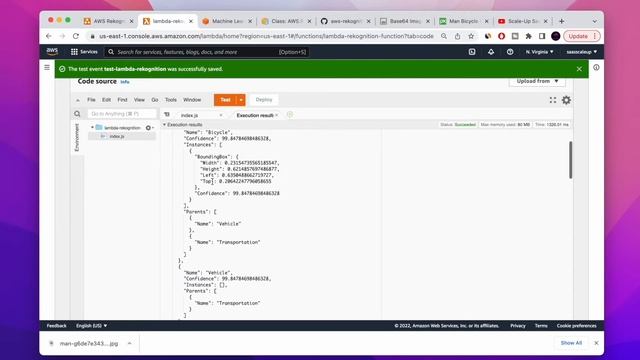Open the downloaded man jpg file
Screen dimensions: 640x360
coord(89,343)
